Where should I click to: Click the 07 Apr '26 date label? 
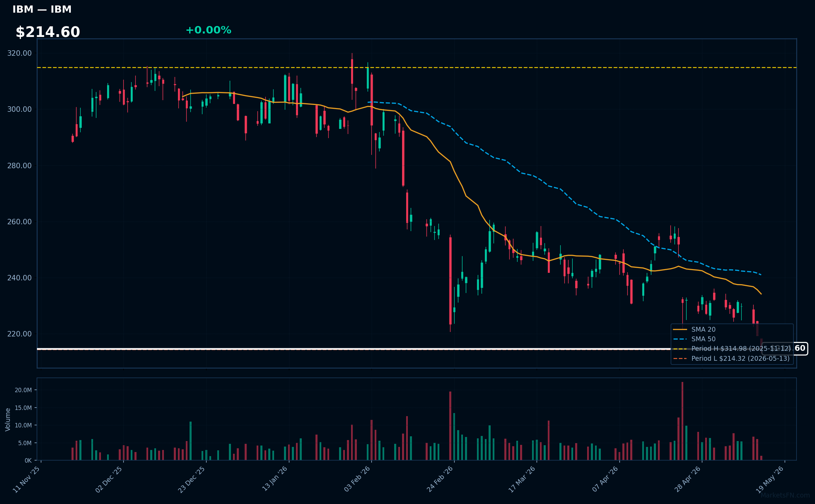tap(605, 479)
